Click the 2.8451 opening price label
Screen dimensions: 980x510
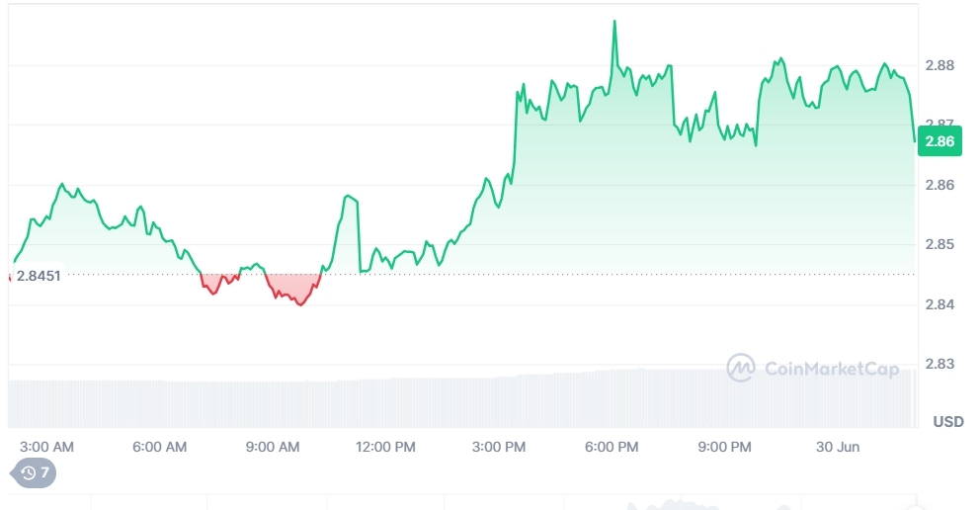pyautogui.click(x=39, y=276)
